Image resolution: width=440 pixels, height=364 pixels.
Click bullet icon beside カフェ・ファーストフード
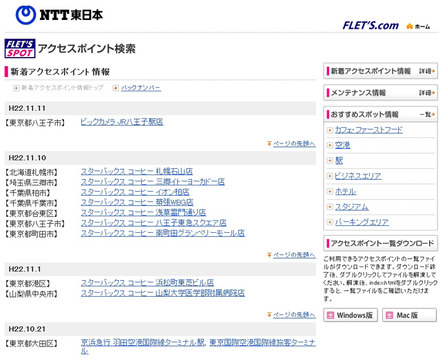pos(330,130)
